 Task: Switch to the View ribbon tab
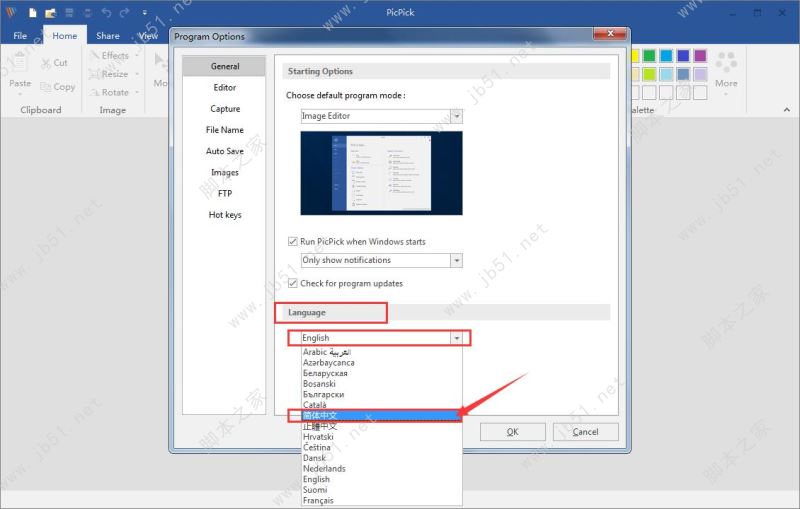(x=148, y=36)
